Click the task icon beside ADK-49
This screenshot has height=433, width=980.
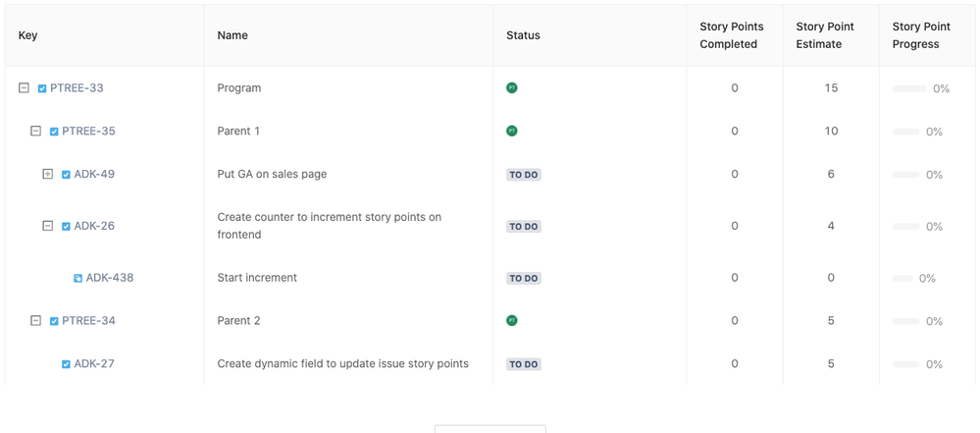coord(66,175)
